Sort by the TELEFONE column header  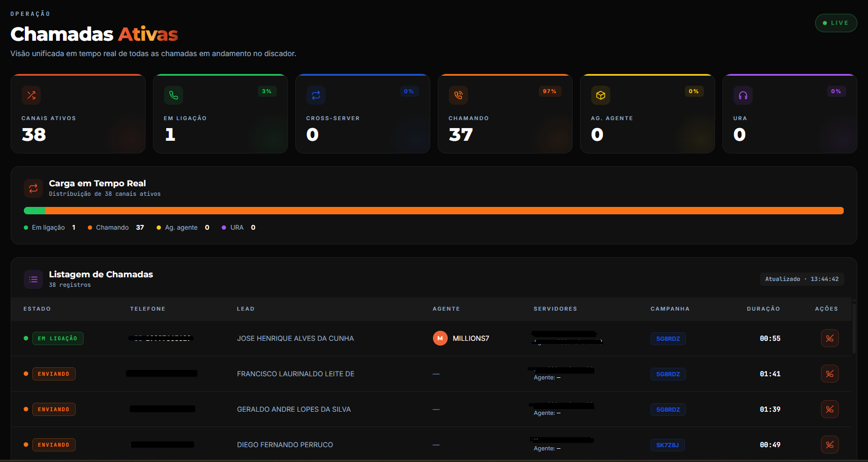pos(148,309)
